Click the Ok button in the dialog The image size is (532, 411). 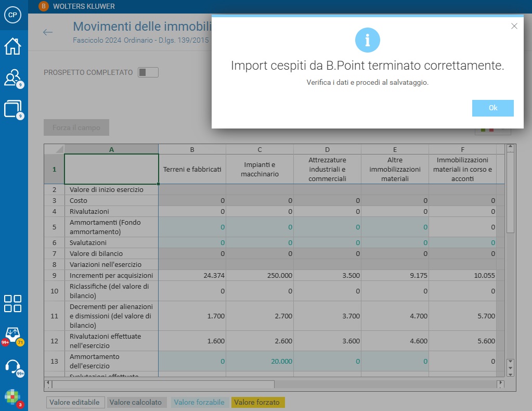click(x=492, y=108)
